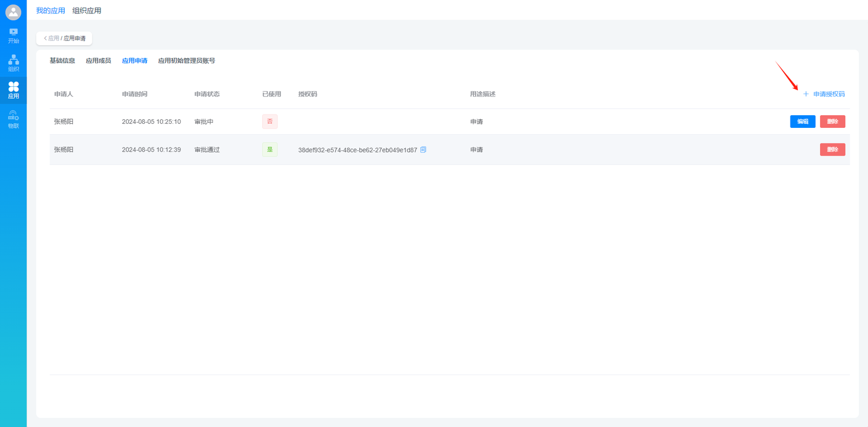Go to 组织 in the sidebar
This screenshot has width=868, height=427.
point(13,64)
